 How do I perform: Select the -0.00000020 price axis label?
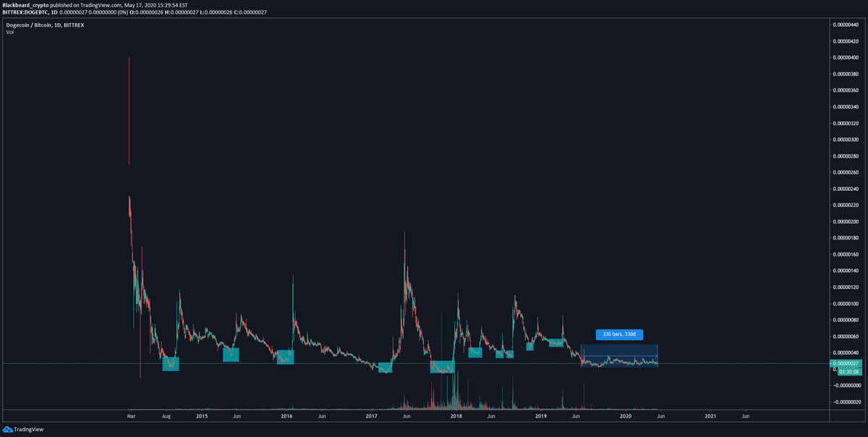846,402
